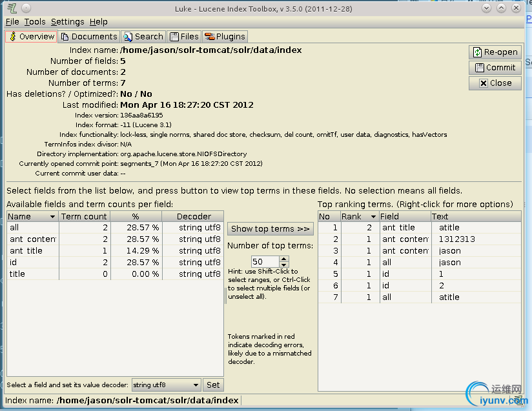532x411 pixels.
Task: Click the Text column header in top terms
Action: coord(476,216)
